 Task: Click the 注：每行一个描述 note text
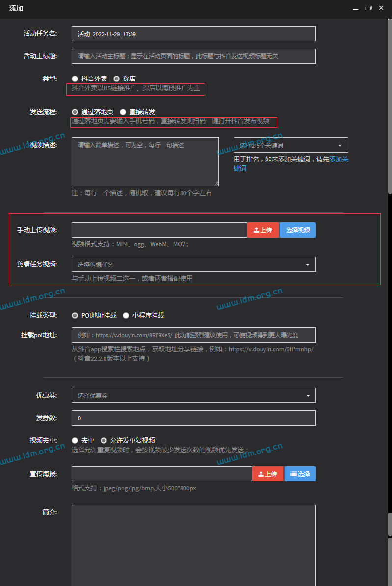142,193
